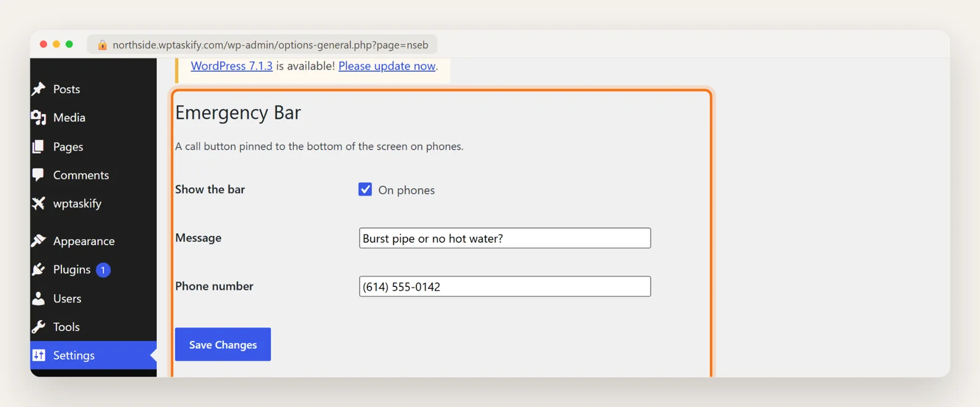Click the Tools wrench icon
This screenshot has height=407, width=980.
[x=39, y=327]
